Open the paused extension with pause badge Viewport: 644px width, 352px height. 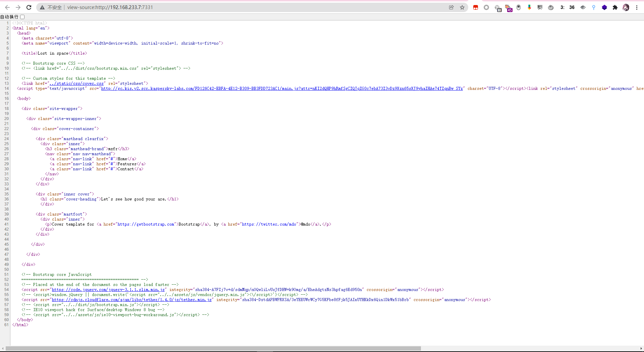[x=498, y=8]
